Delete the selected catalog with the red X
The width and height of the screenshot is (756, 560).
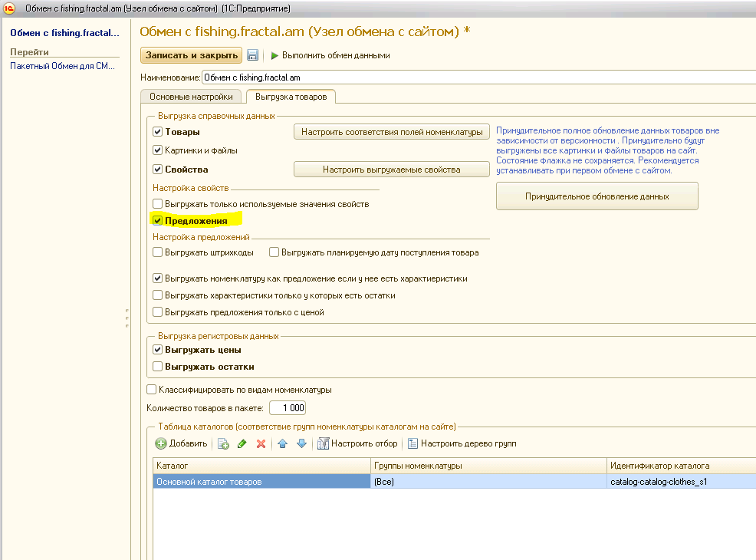(261, 443)
